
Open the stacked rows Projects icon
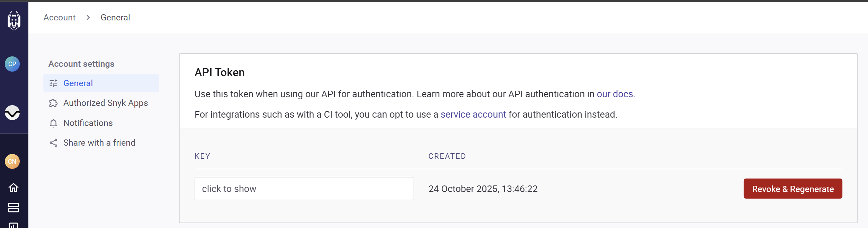click(14, 208)
